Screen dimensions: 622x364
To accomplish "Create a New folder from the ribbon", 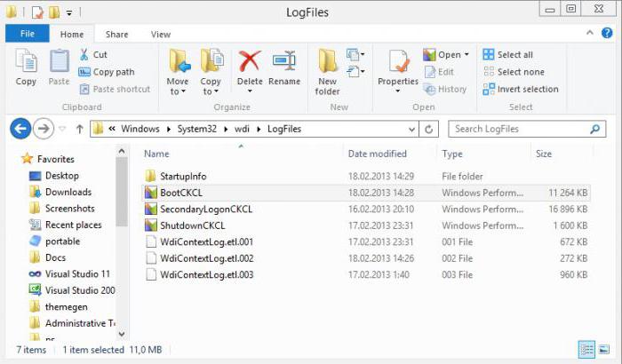I will pos(327,71).
